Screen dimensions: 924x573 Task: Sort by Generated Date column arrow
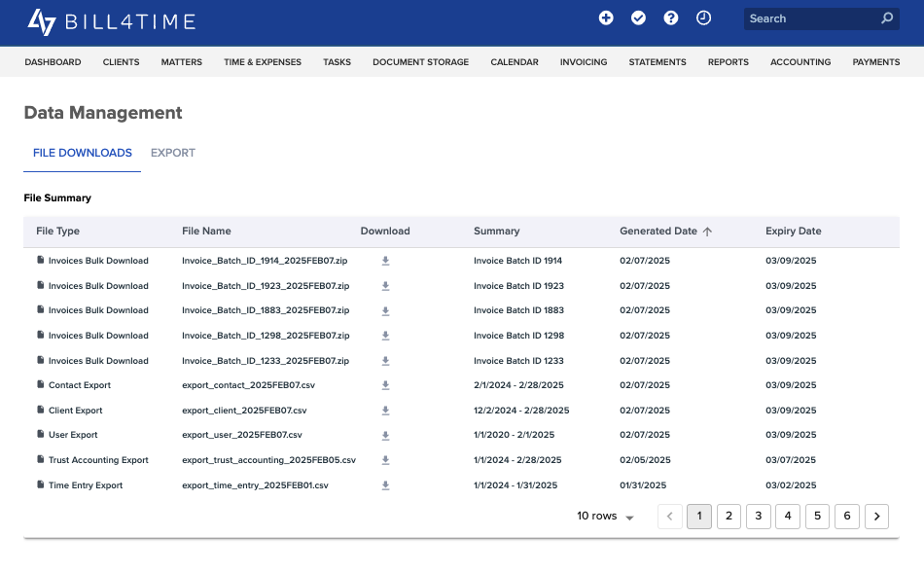tap(707, 232)
